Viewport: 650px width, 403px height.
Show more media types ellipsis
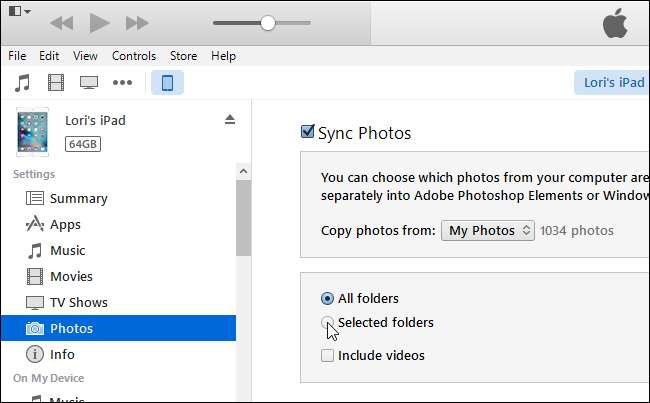click(122, 83)
